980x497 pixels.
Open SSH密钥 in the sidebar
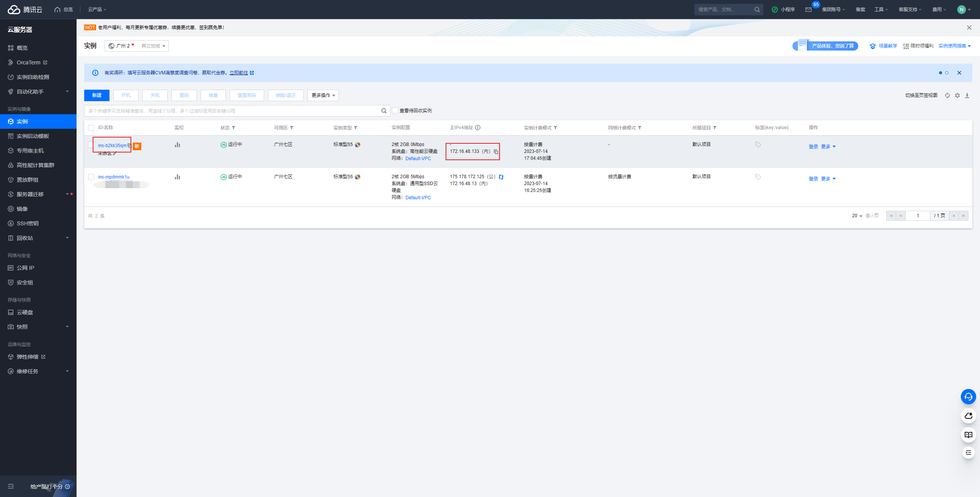point(38,223)
